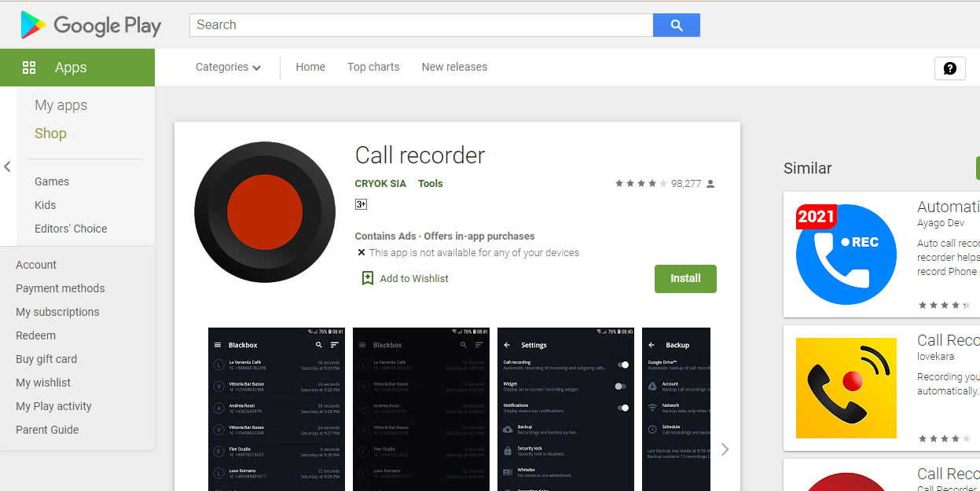
Task: Show next screenshots with right chevron
Action: point(725,449)
